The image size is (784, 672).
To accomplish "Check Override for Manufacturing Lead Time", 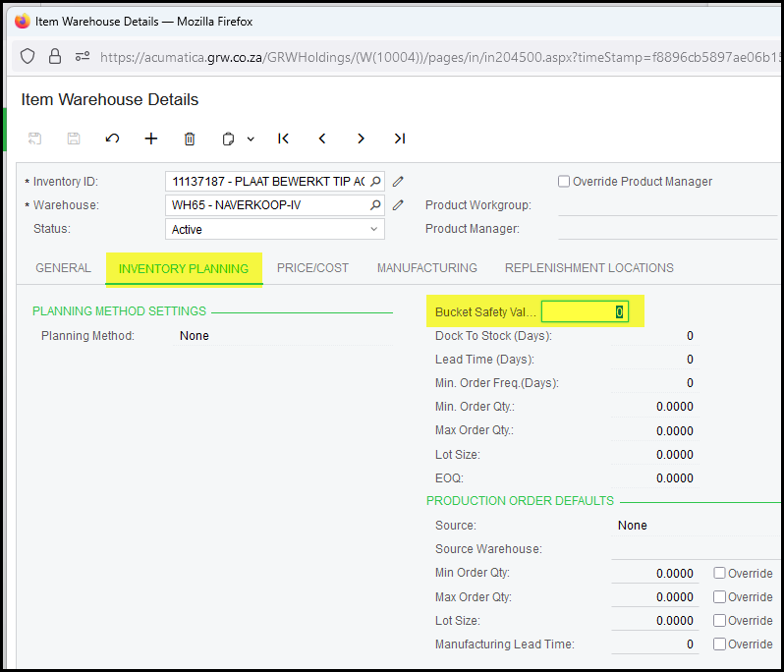I will [720, 644].
